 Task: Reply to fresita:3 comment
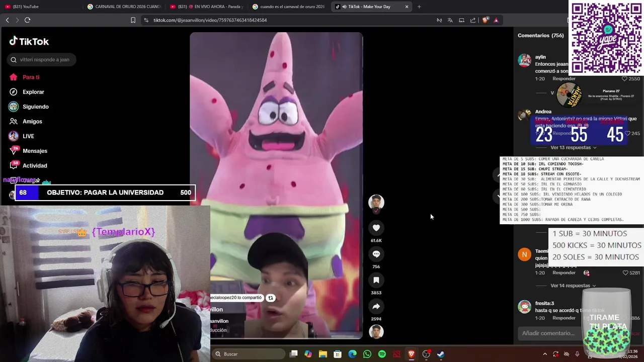564,318
